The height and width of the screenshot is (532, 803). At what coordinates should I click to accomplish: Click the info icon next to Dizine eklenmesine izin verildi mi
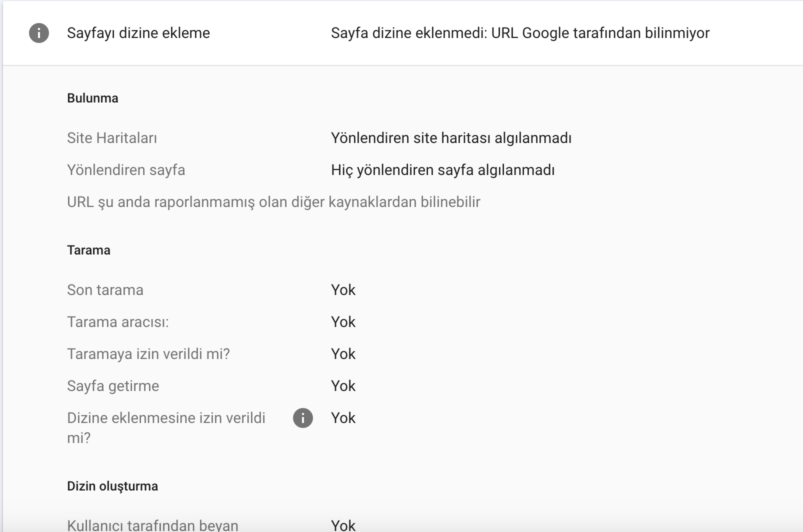click(303, 418)
